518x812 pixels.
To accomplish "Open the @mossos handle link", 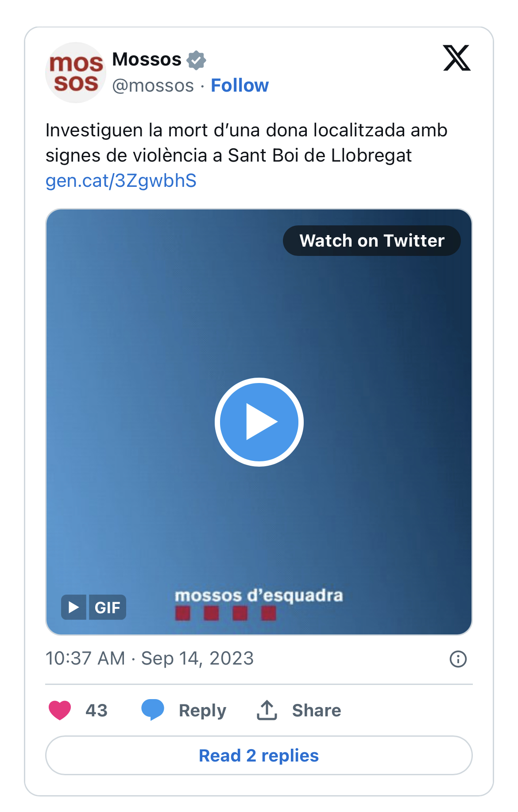I will (153, 85).
